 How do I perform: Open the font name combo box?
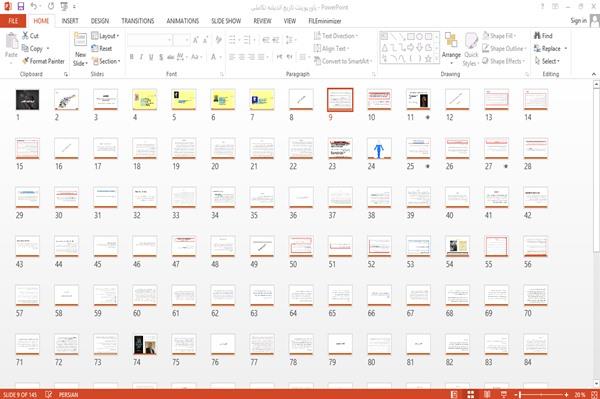(149, 40)
